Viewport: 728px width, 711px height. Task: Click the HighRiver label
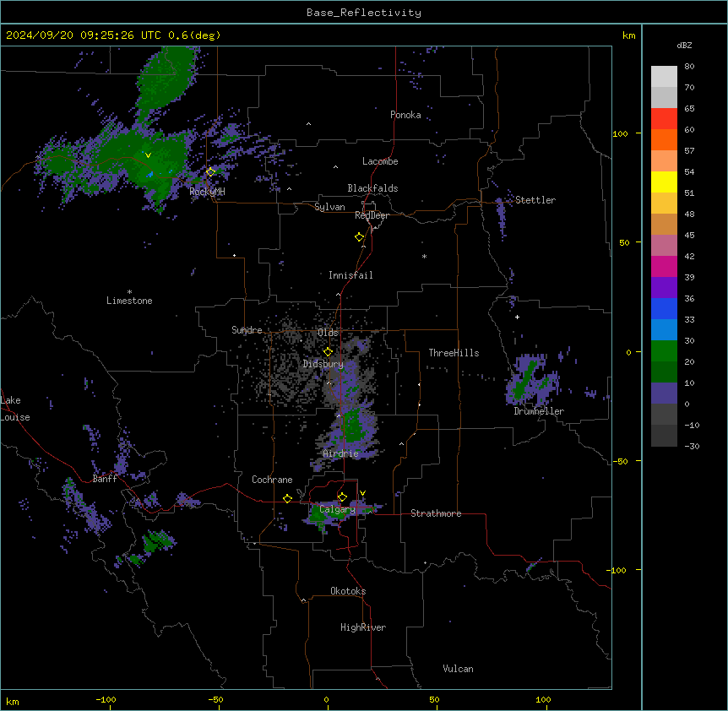click(363, 627)
